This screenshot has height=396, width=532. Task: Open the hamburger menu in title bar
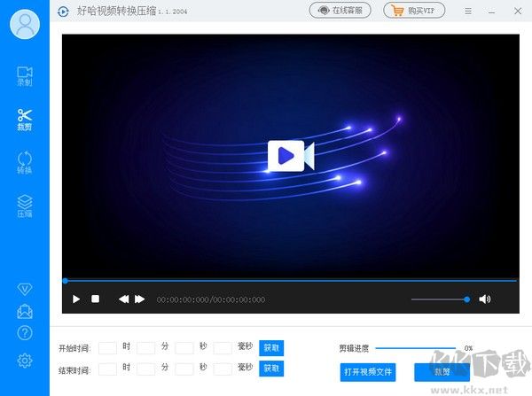pos(468,12)
